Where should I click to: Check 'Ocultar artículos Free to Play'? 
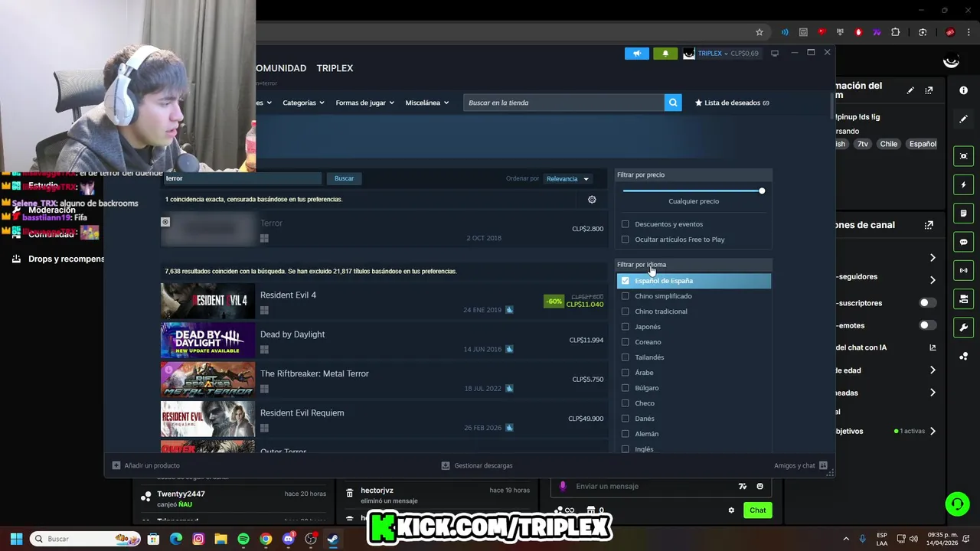click(626, 240)
